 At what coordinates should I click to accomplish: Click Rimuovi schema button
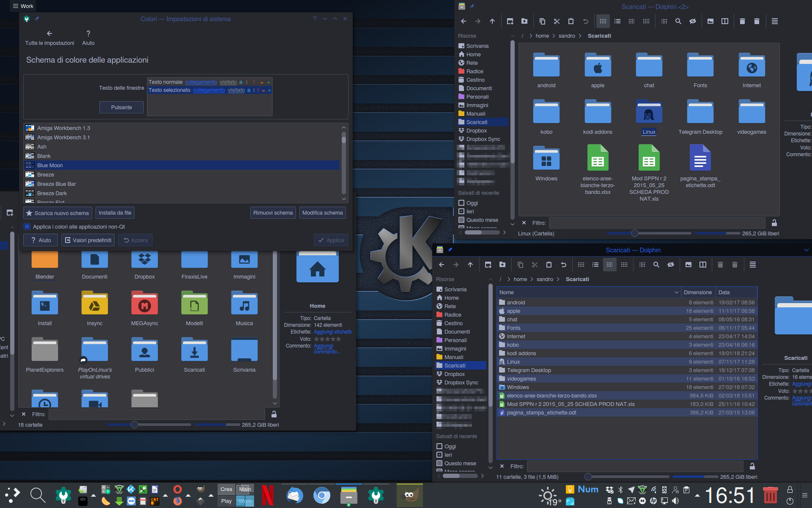tap(273, 213)
